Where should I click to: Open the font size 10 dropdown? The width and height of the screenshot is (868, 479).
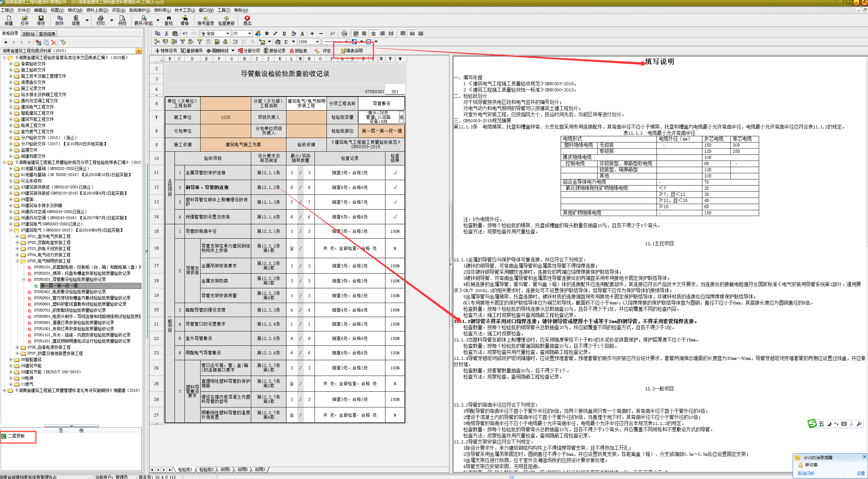tap(250, 34)
